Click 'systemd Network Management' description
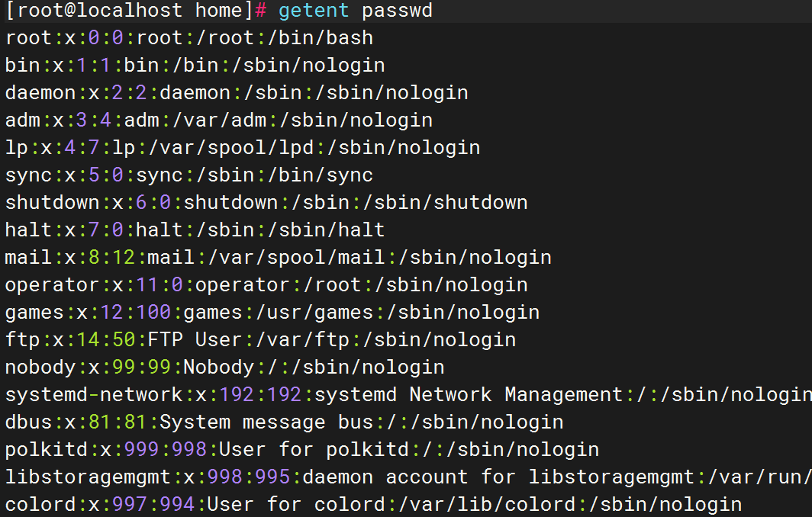Image resolution: width=812 pixels, height=517 pixels. pyautogui.click(x=468, y=395)
